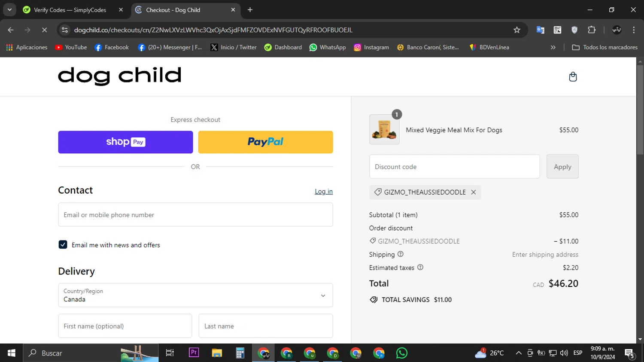Image resolution: width=644 pixels, height=362 pixels.
Task: Pay with Shop Pay
Action: point(125,142)
